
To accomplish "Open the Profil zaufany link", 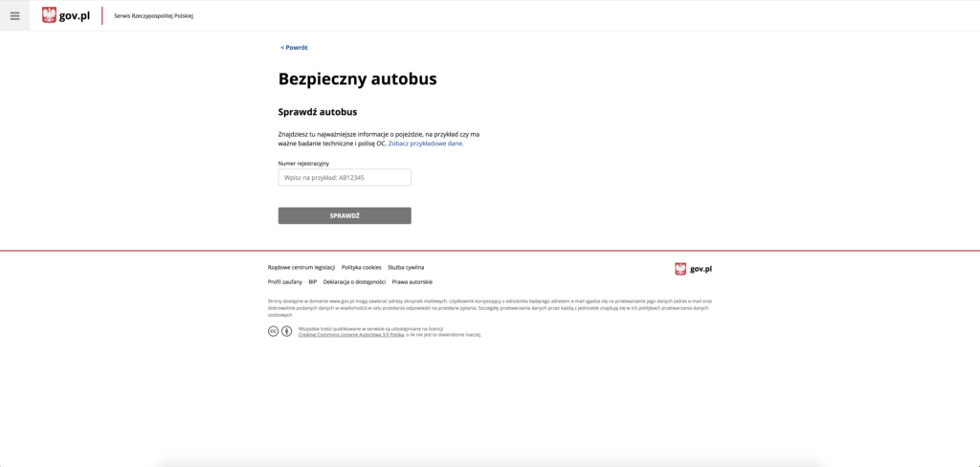I will pos(285,282).
